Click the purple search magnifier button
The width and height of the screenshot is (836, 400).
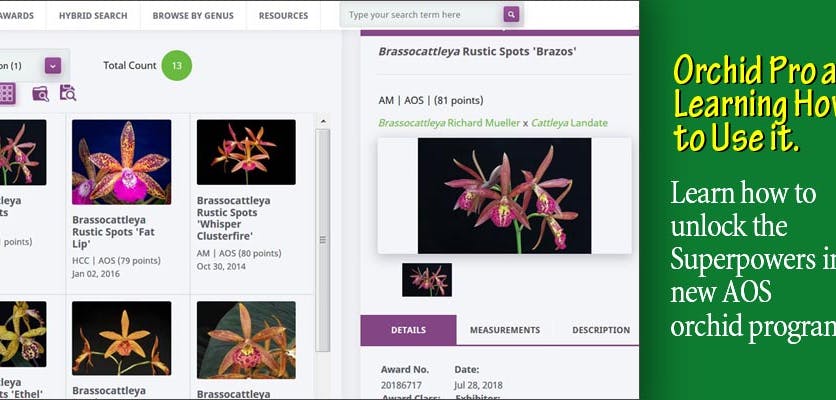pos(512,15)
